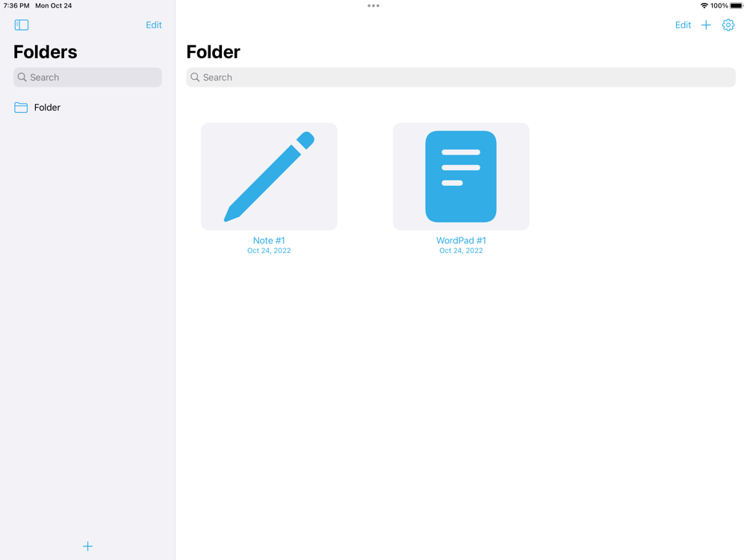Image resolution: width=747 pixels, height=560 pixels.
Task: Open the three-dot multitasking menu
Action: click(373, 6)
